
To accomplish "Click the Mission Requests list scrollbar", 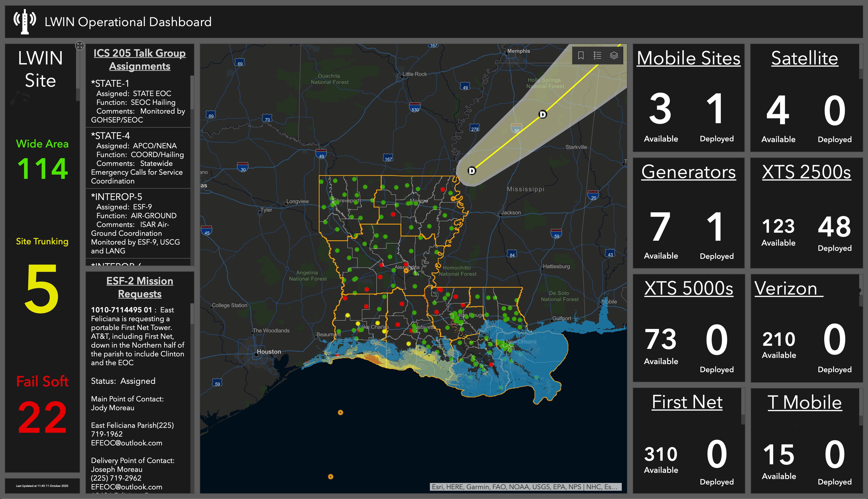I will (192, 314).
